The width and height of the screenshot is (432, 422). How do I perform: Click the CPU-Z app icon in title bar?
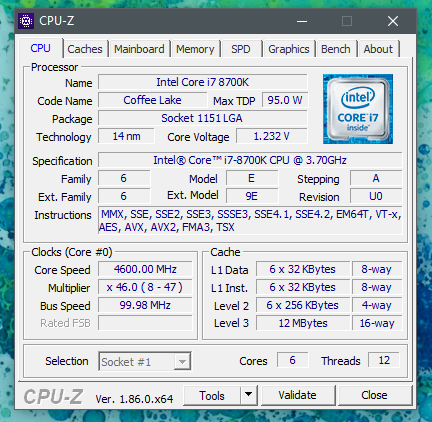click(x=26, y=21)
